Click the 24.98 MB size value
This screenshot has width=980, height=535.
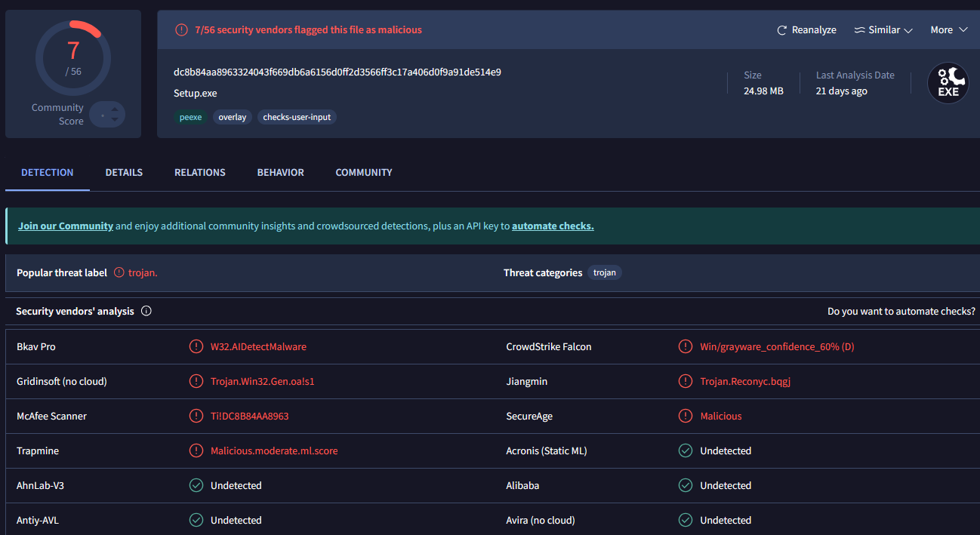tap(763, 91)
